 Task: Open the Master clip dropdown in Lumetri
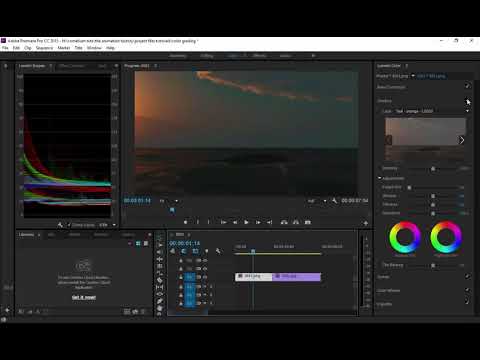tap(413, 76)
